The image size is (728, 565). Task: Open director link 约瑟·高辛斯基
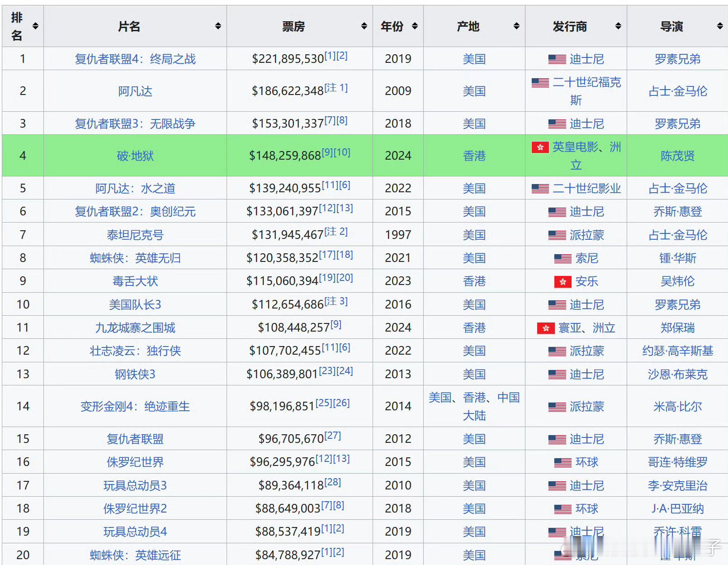(x=677, y=351)
